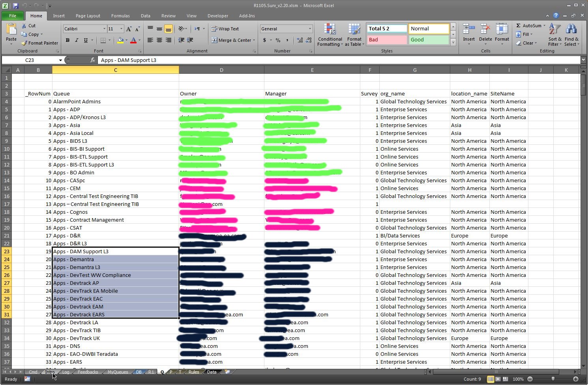
Task: Toggle Bold formatting
Action: (67, 40)
